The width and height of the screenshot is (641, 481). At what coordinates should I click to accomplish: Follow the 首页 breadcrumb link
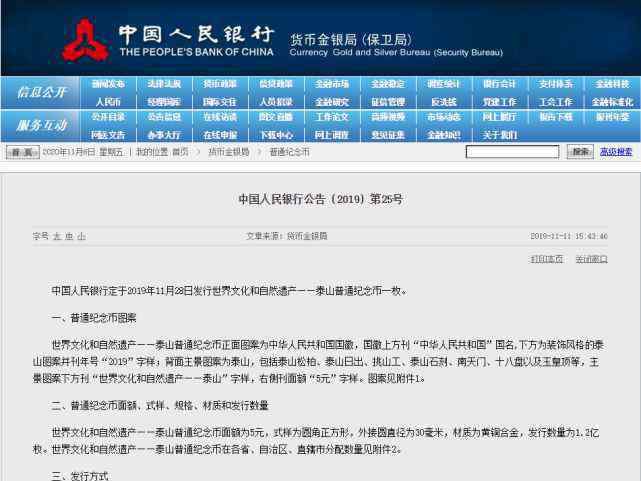180,152
